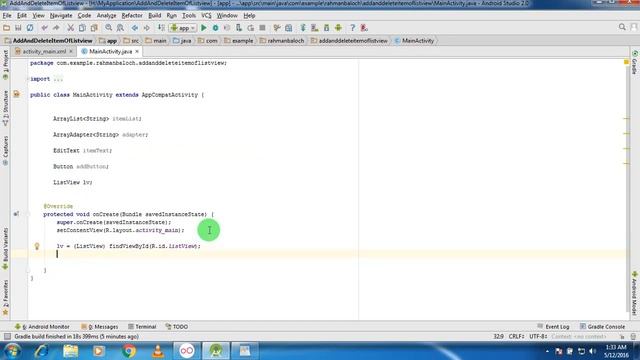640x360 pixels.
Task: Switch to the activity_main.xml tab
Action: (x=44, y=51)
